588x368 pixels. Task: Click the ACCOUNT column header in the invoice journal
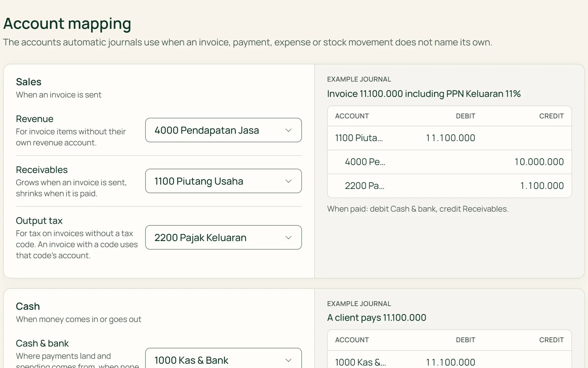coord(352,116)
